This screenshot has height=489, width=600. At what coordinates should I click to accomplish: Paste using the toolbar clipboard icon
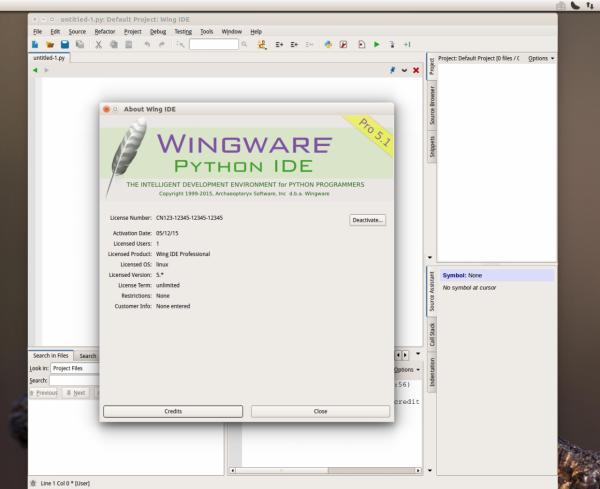(x=129, y=45)
